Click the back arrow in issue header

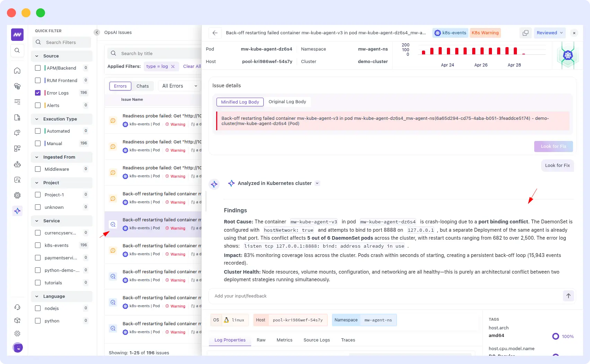pos(215,33)
